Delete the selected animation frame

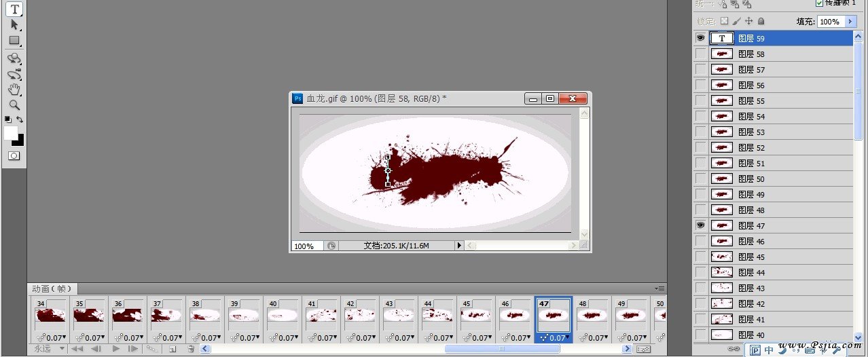tap(191, 349)
